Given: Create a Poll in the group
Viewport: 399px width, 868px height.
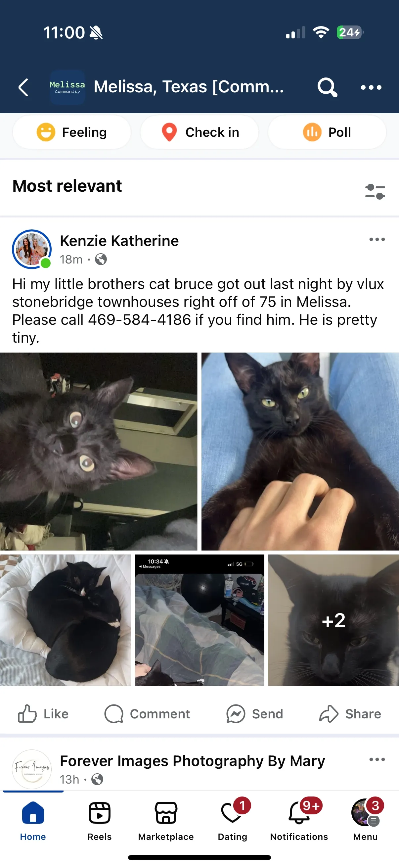Looking at the screenshot, I should coord(327,132).
